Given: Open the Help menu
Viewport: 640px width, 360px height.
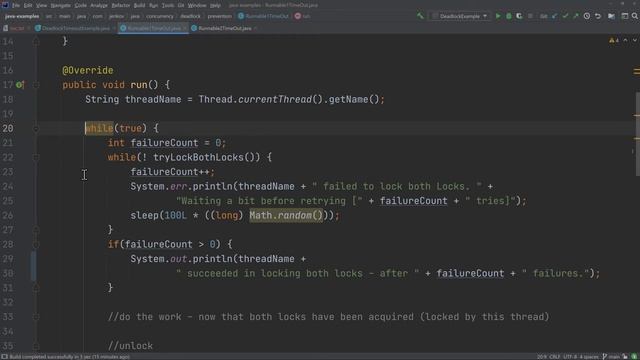Looking at the screenshot, I should 215,5.
